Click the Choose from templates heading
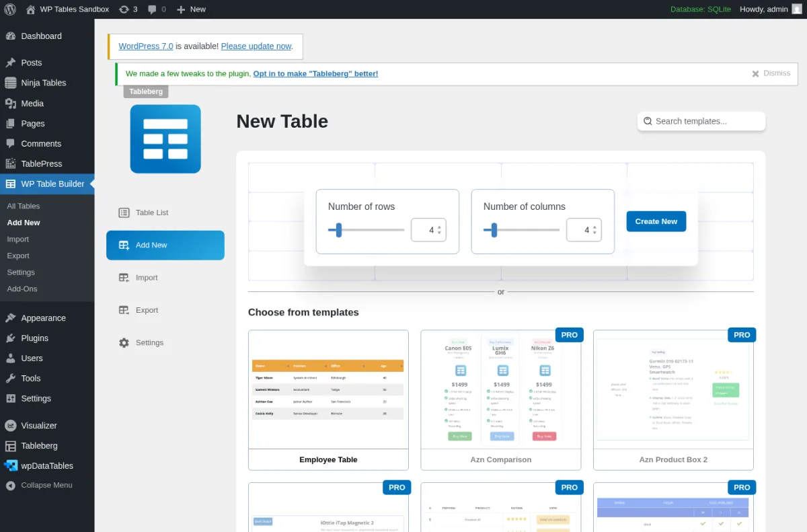Screen dimensions: 807x532 [x=303, y=313]
